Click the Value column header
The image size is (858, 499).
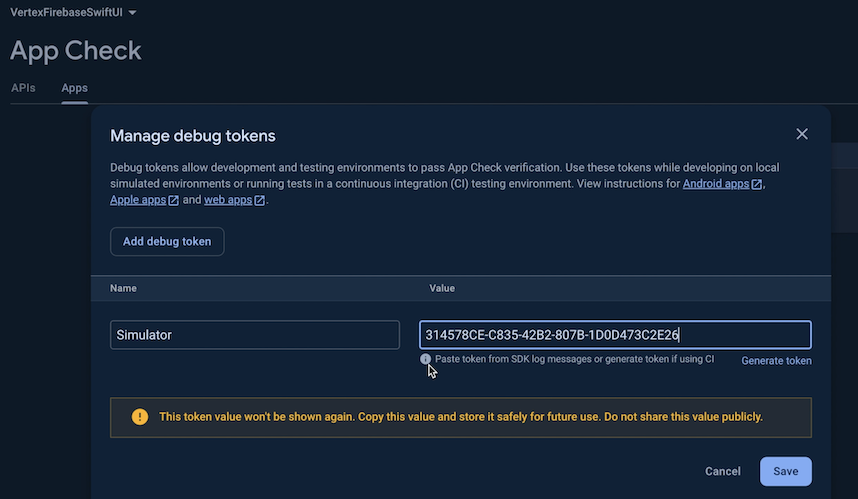(x=442, y=288)
